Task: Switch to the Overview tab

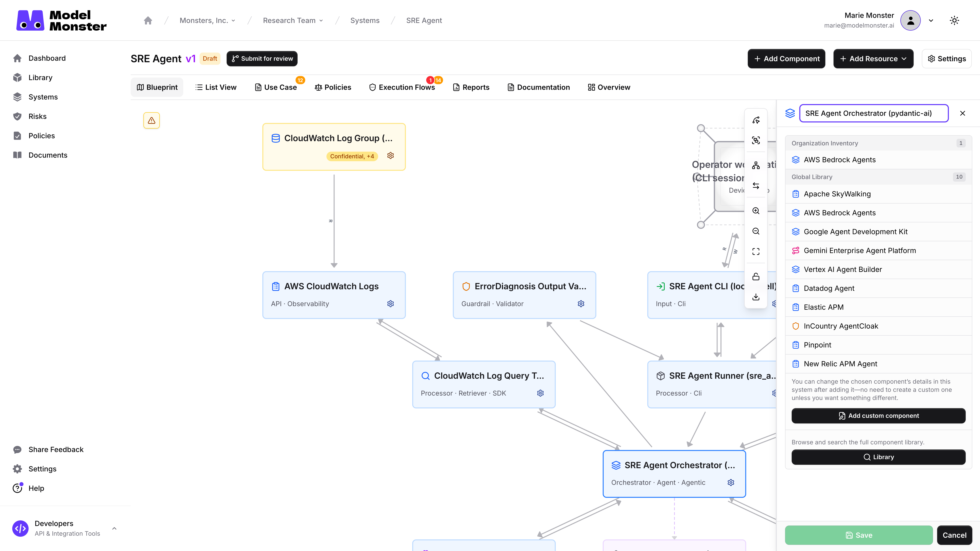Action: point(609,87)
